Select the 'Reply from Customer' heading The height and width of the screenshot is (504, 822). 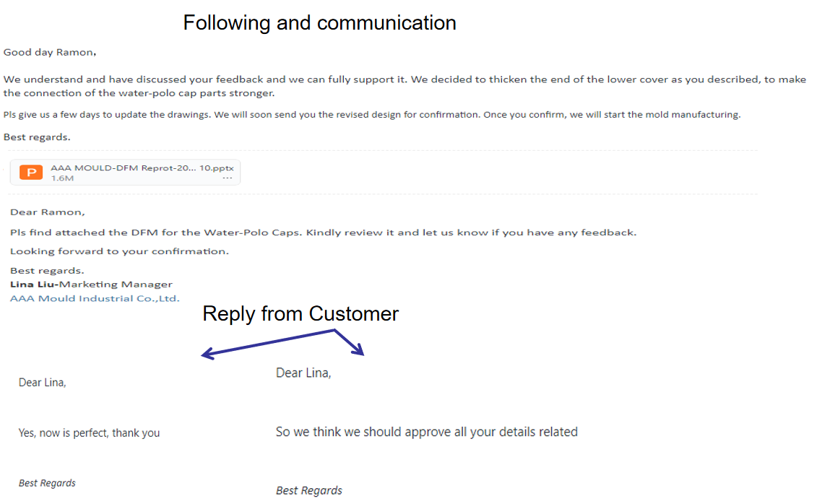300,313
